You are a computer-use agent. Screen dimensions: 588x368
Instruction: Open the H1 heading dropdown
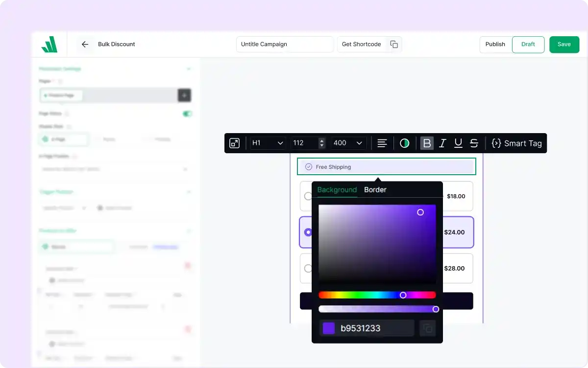tap(268, 143)
